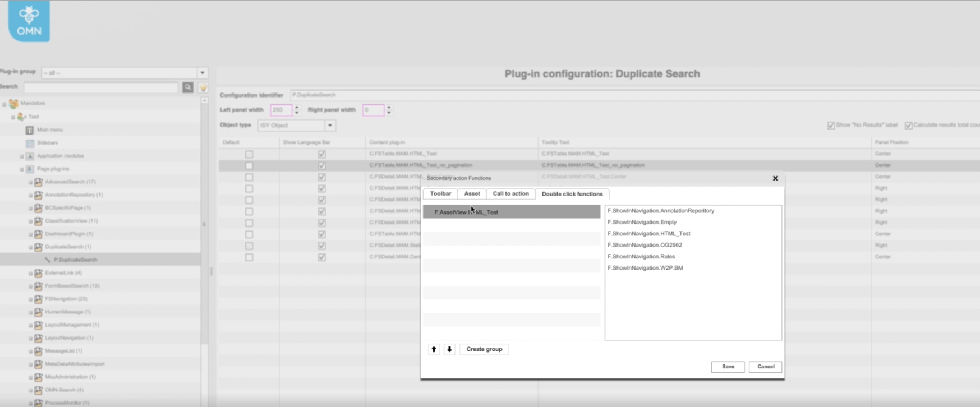Click the search magnifier icon
Viewport: 980px width, 407px height.
(x=188, y=87)
